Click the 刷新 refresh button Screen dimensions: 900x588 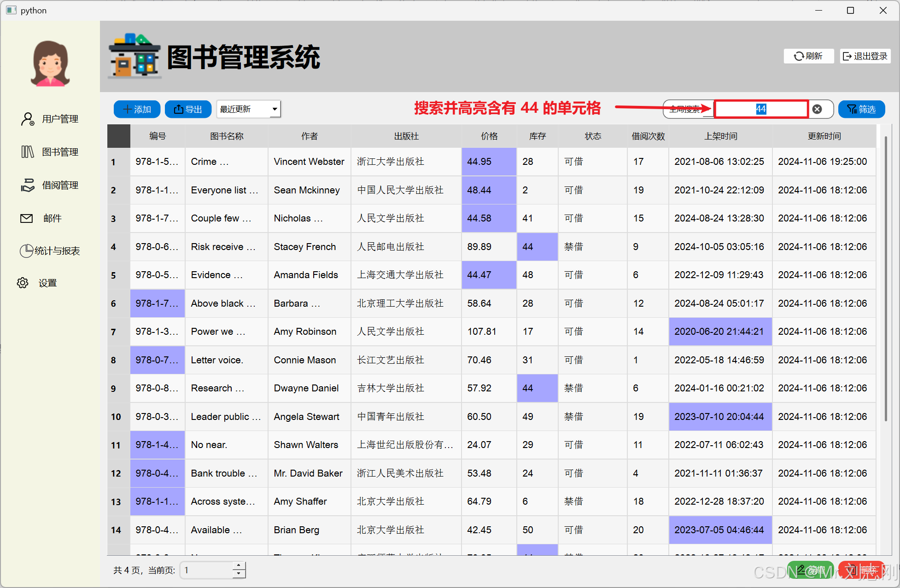[x=808, y=56]
